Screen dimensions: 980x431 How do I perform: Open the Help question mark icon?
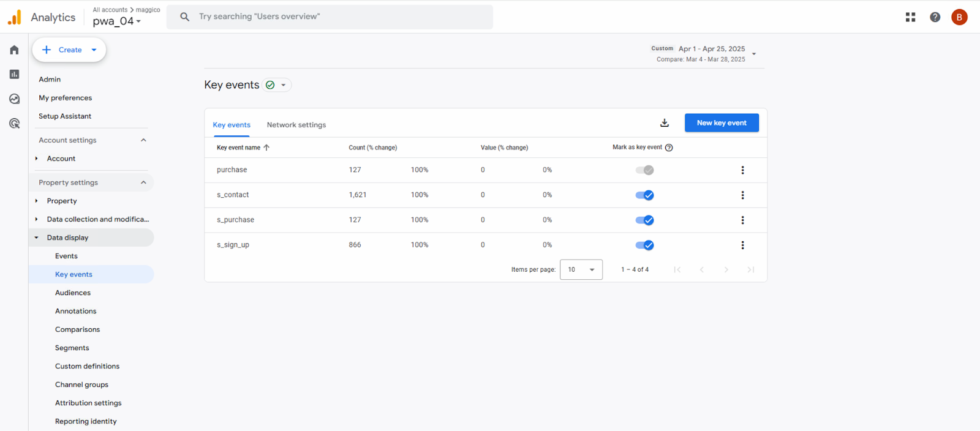[x=935, y=17]
